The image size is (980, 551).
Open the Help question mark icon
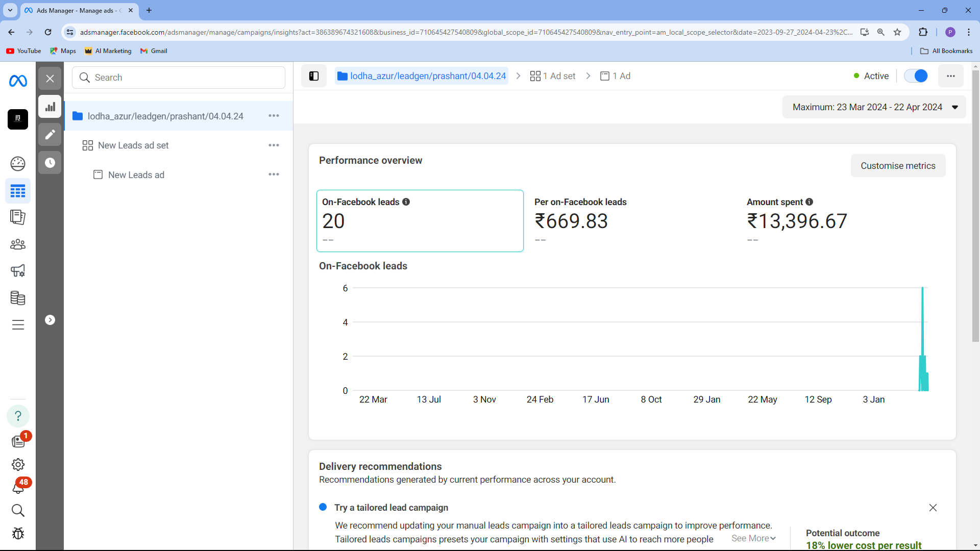pos(18,416)
